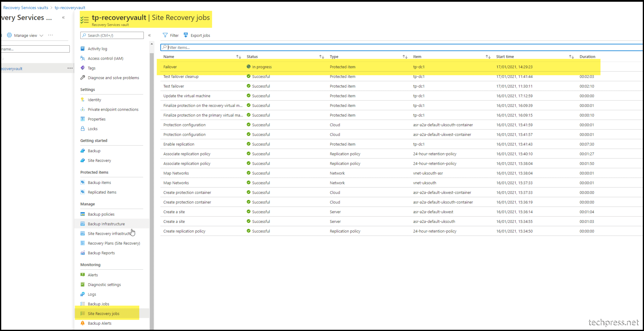644x331 pixels.
Task: Click the Alerts icon under Monitoring
Action: [x=83, y=275]
